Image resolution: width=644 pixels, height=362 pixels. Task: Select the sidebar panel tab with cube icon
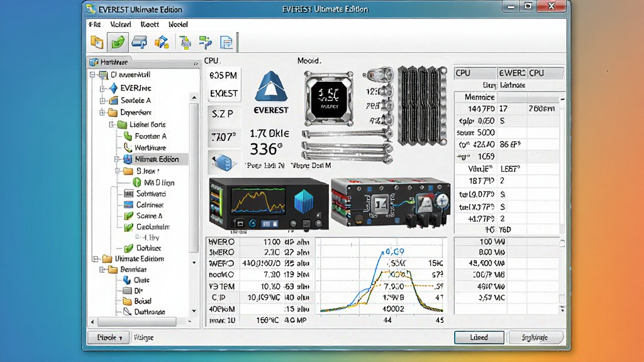click(x=109, y=62)
